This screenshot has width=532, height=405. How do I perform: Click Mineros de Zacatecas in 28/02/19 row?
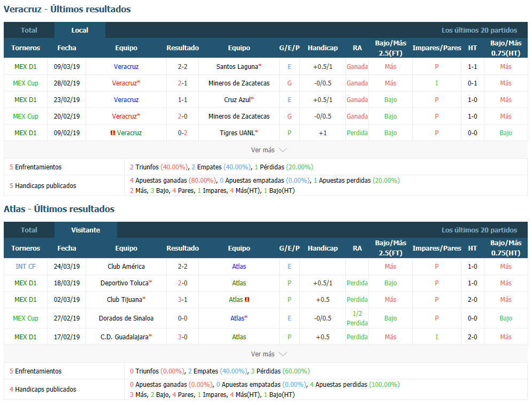239,83
